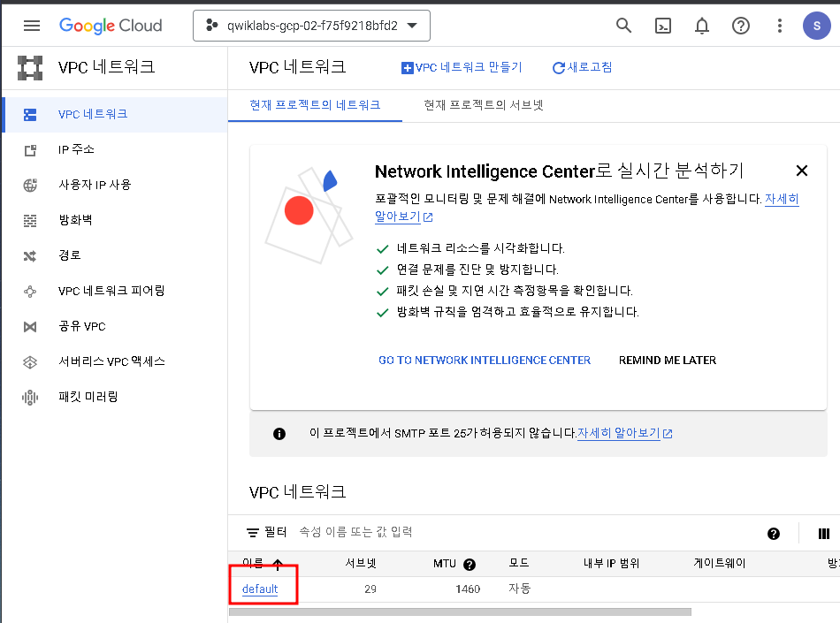Open the hamburger navigation menu

pyautogui.click(x=32, y=25)
